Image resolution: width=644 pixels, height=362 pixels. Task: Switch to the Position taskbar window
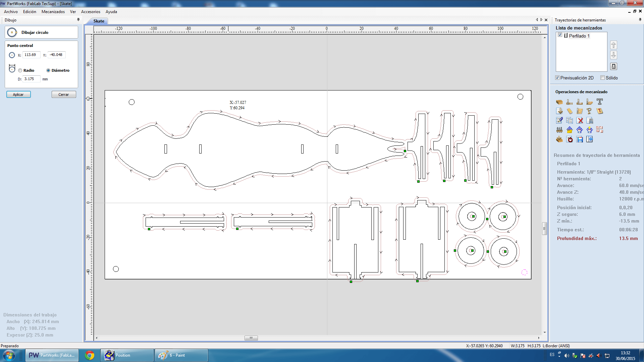tap(127, 355)
